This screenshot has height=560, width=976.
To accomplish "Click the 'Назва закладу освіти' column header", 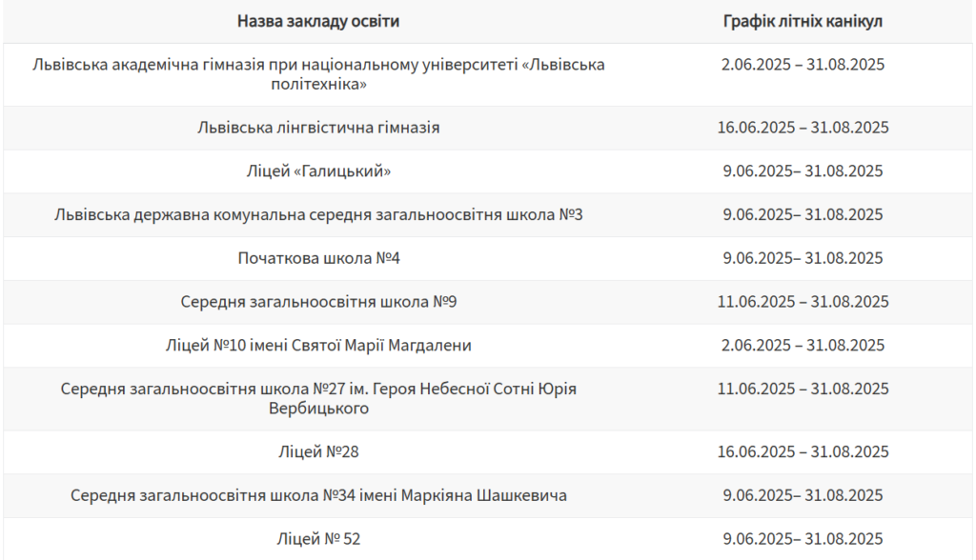I will click(x=318, y=21).
